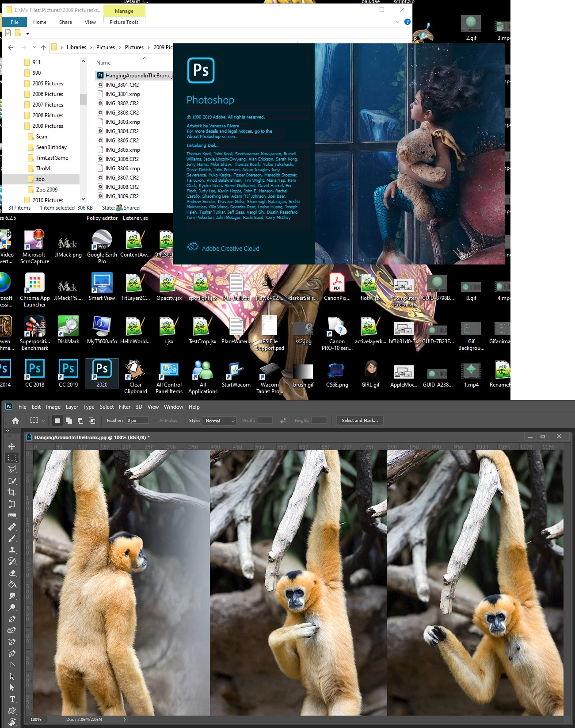Viewport: 575px width, 728px height.
Task: Click the Name column sort chevron
Action: pos(145,58)
